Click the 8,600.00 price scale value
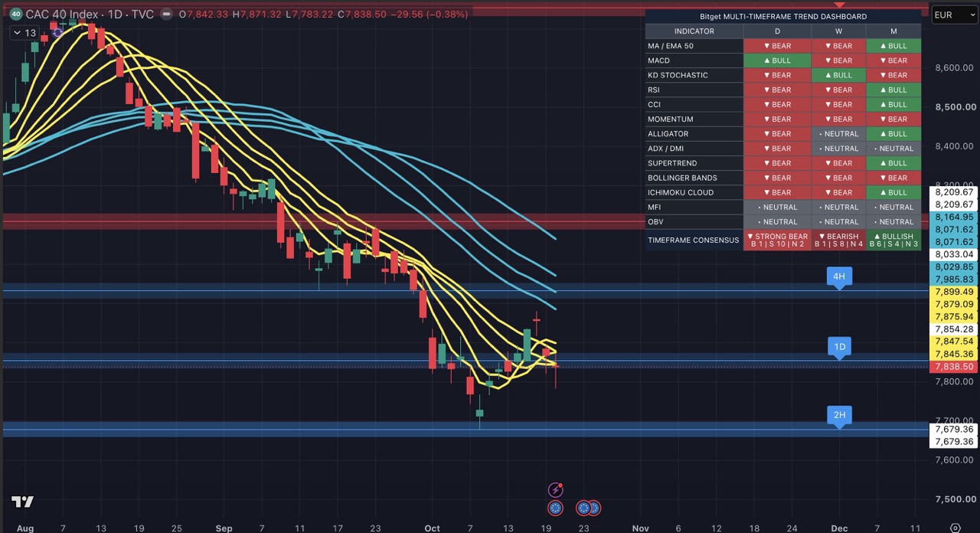The height and width of the screenshot is (533, 980). coord(954,67)
